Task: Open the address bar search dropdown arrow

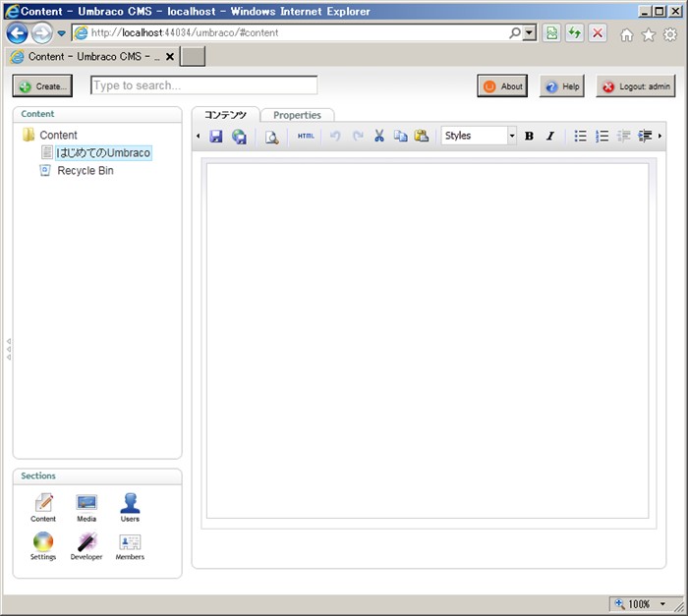Action: point(531,32)
